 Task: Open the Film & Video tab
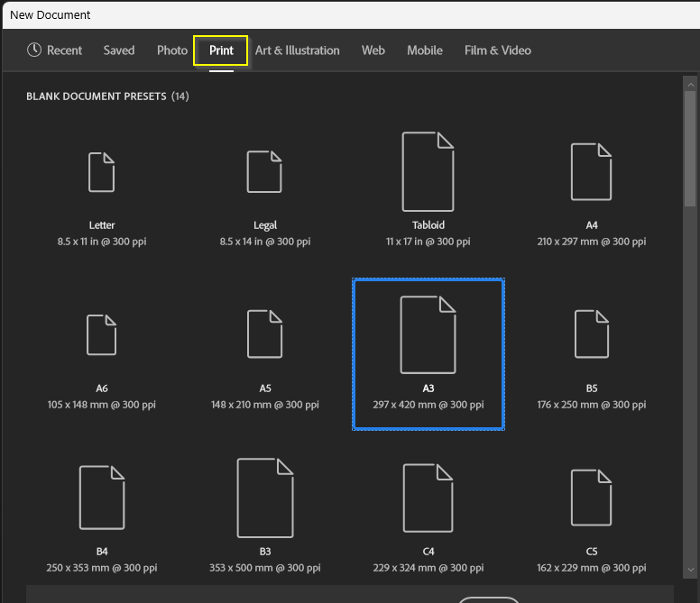click(498, 50)
